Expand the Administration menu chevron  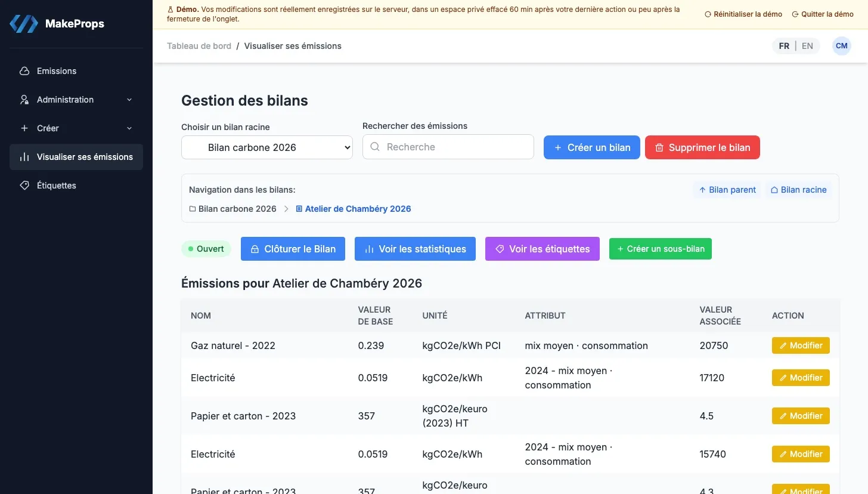click(x=129, y=100)
